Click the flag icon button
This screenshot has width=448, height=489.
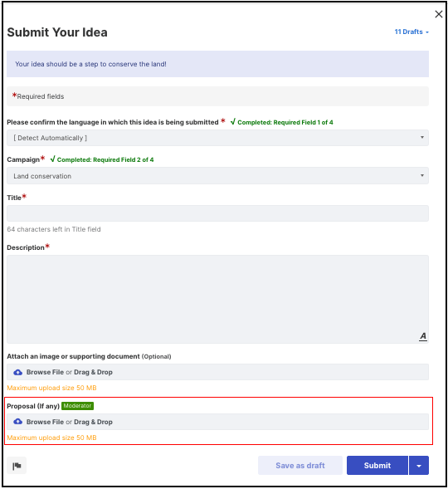[17, 466]
